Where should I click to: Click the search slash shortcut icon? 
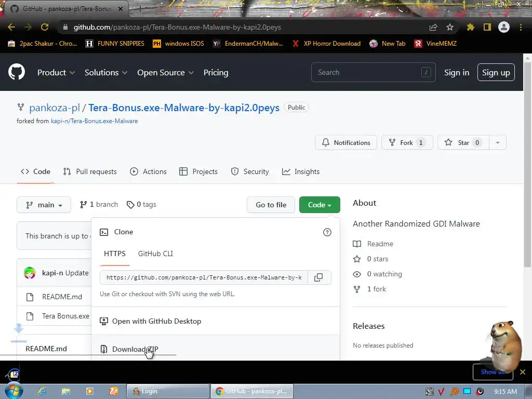[426, 72]
